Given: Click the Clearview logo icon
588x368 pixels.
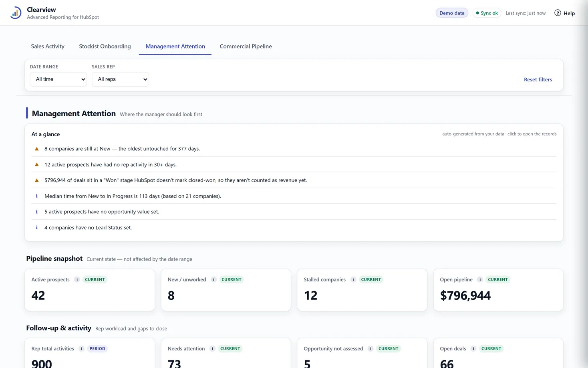Looking at the screenshot, I should click(16, 13).
